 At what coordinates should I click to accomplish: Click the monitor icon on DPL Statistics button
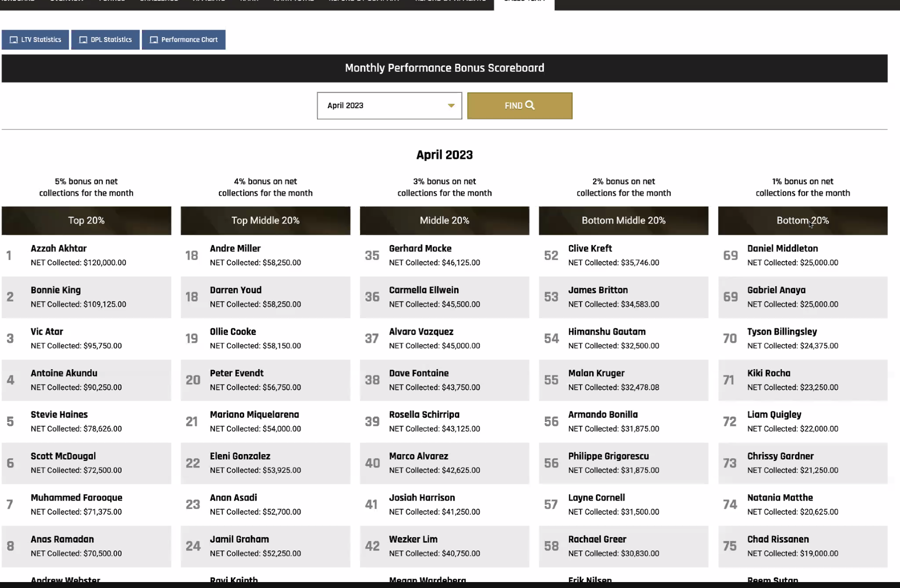coord(83,40)
